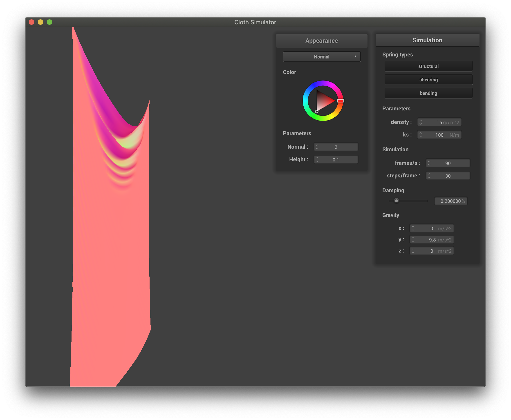The width and height of the screenshot is (511, 420).
Task: Click the white selector dot in color triangle
Action: [x=316, y=111]
